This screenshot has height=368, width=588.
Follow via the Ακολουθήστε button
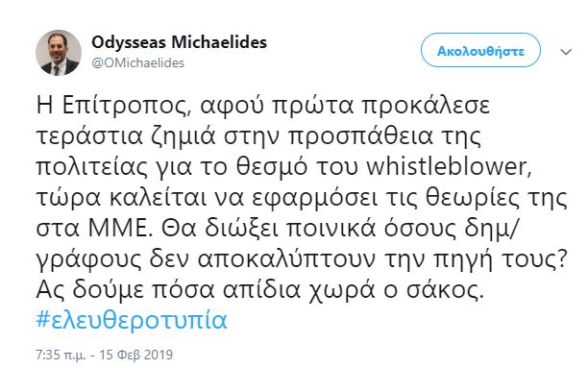pyautogui.click(x=480, y=50)
